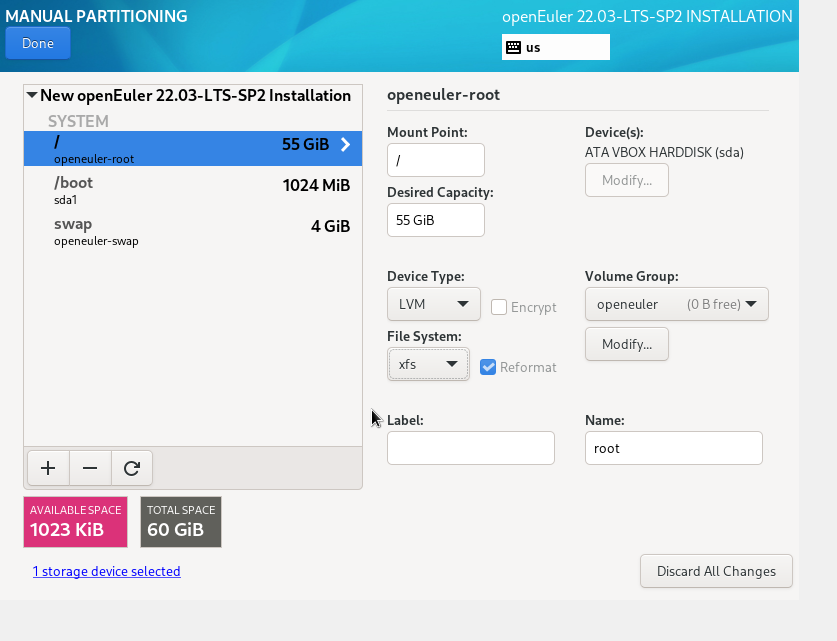Add a new mount point with plus button
The height and width of the screenshot is (641, 837).
pos(48,468)
